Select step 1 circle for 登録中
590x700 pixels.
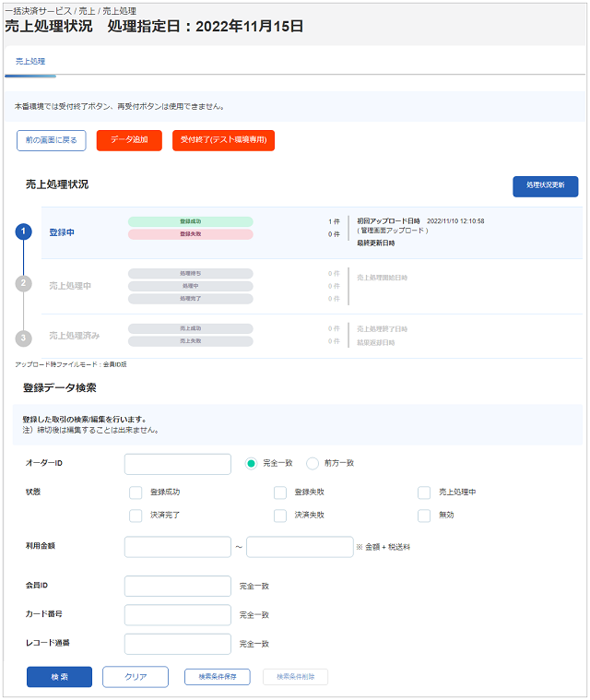[24, 231]
